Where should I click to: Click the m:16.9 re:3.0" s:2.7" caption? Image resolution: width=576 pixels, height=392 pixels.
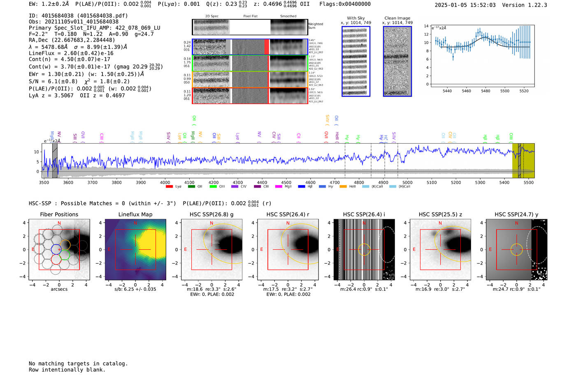click(x=440, y=289)
